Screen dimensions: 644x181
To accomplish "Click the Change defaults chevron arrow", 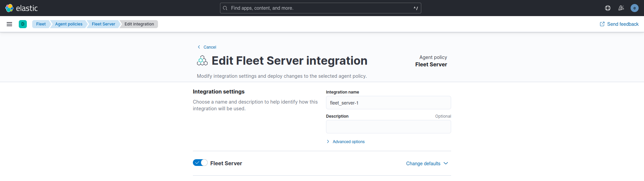I will (x=446, y=164).
